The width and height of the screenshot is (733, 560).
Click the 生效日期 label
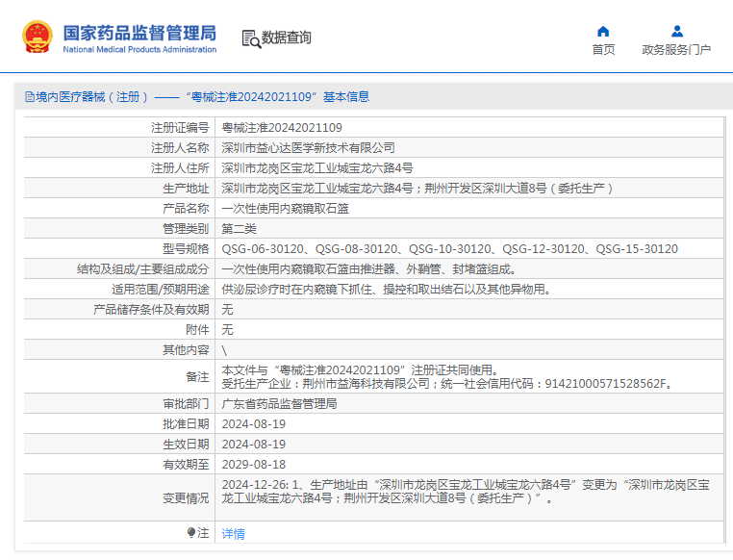click(186, 445)
